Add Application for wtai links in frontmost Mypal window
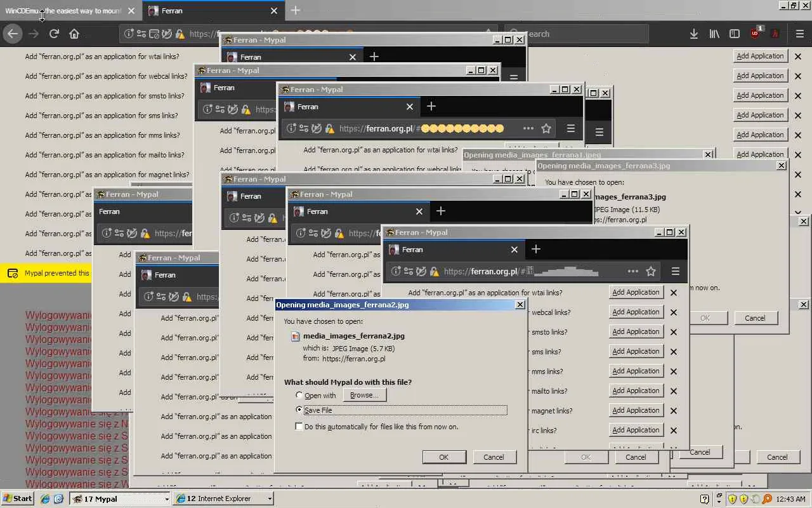Image resolution: width=812 pixels, height=508 pixels. coord(636,292)
